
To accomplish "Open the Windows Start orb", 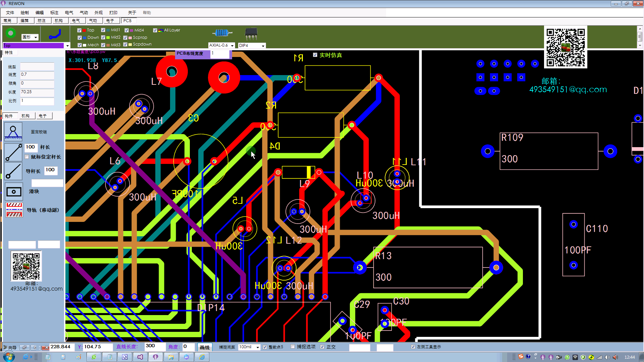I will tap(9, 357).
